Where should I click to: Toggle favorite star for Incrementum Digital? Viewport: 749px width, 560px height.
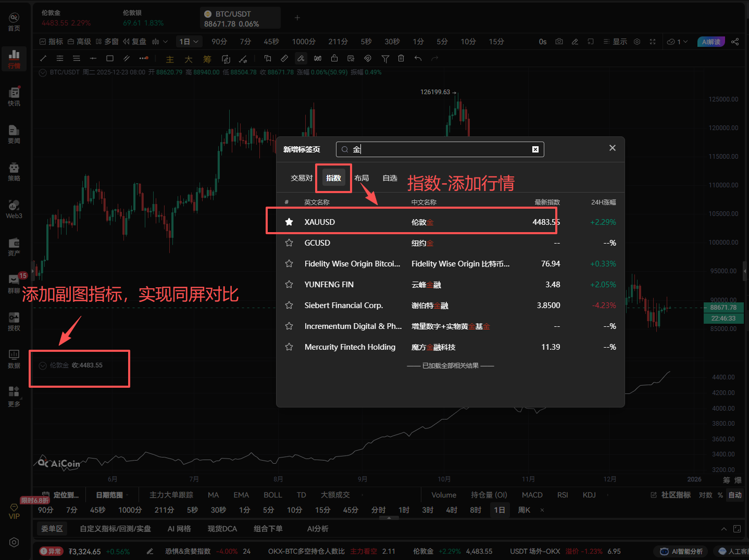(289, 326)
